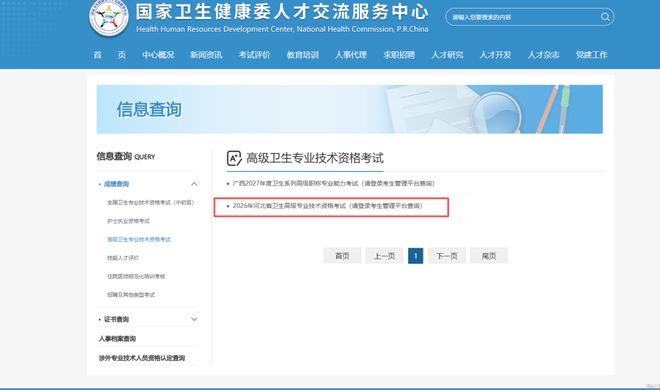The image size is (660, 390).
Task: Open the 首页 navigation item
Action: [109, 55]
